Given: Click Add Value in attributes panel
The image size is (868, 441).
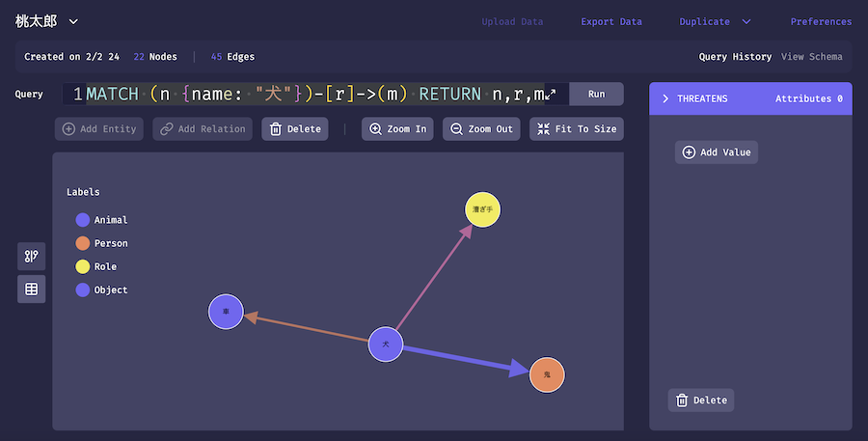Looking at the screenshot, I should point(717,152).
